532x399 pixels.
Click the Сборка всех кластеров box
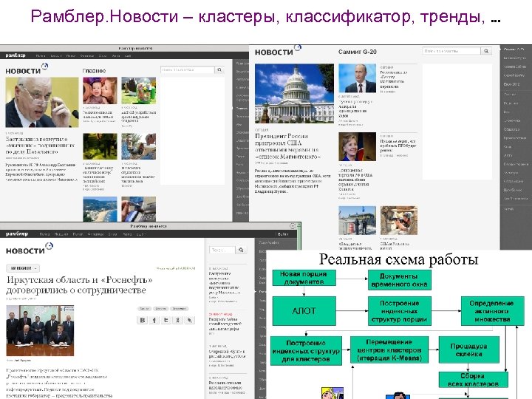[x=474, y=380]
